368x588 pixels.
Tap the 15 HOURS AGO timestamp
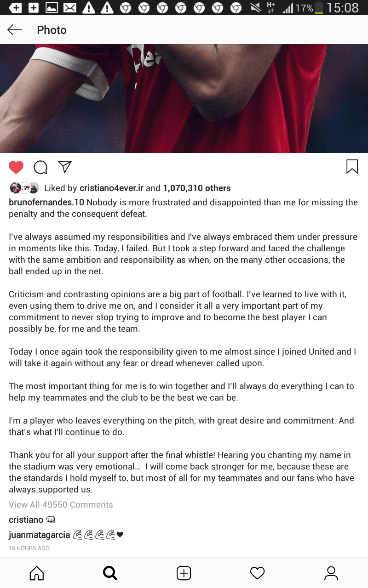29,548
